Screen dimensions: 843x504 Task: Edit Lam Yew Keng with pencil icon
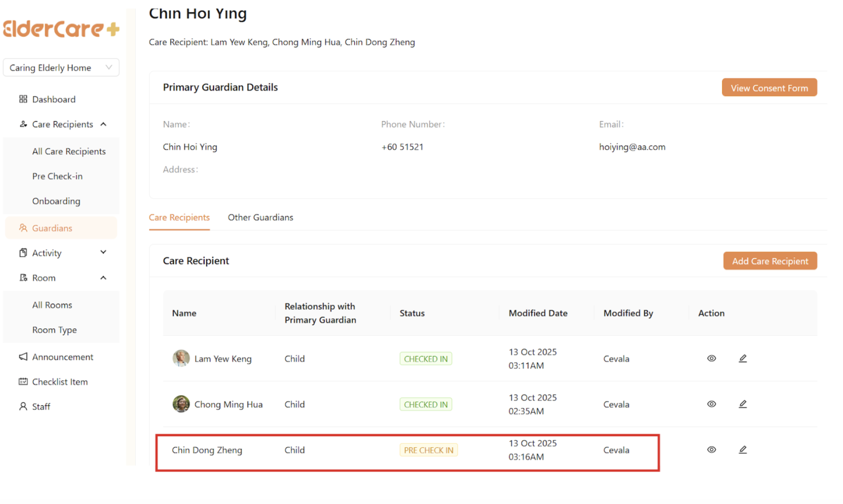(x=743, y=358)
